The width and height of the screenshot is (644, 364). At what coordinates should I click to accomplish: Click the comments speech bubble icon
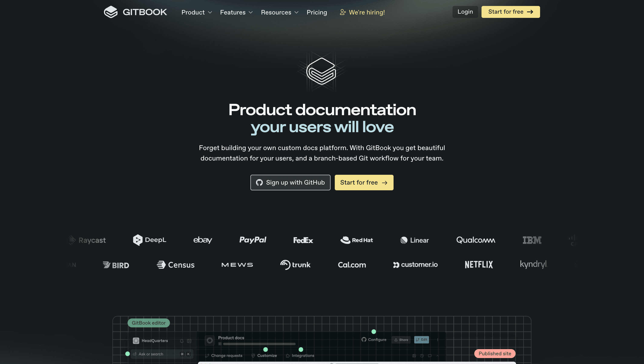pyautogui.click(x=430, y=355)
